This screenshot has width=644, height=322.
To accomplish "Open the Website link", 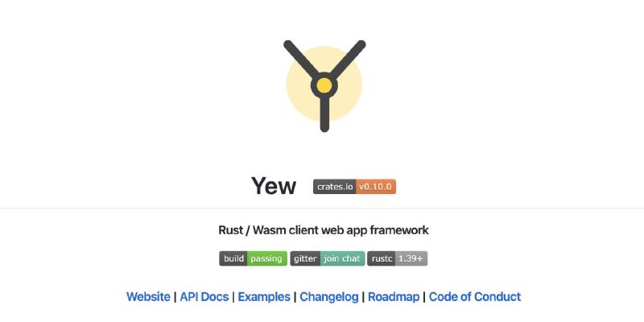I will (148, 297).
